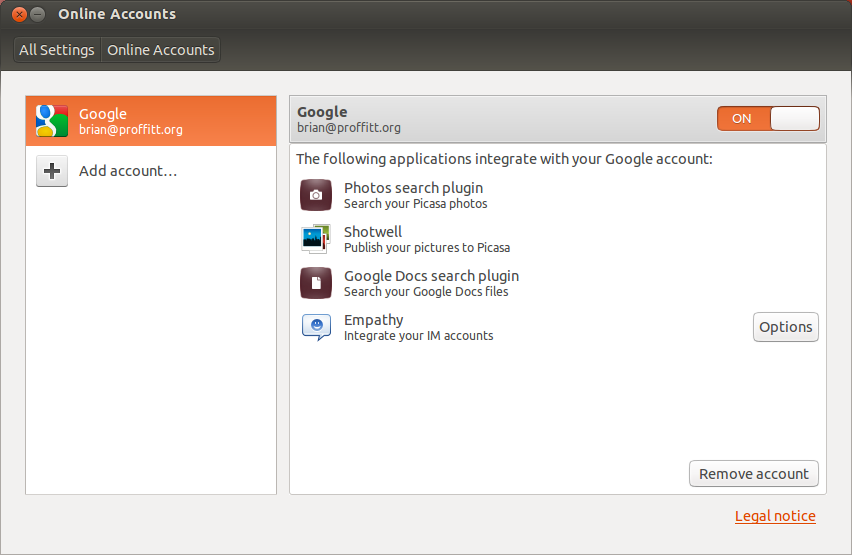852x555 pixels.
Task: Minimize the Online Accounts window
Action: pos(37,15)
